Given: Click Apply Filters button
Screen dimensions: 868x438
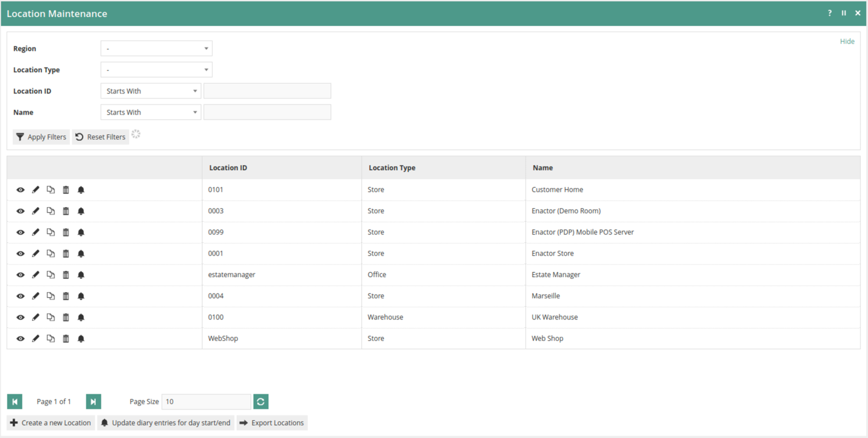Looking at the screenshot, I should point(41,137).
